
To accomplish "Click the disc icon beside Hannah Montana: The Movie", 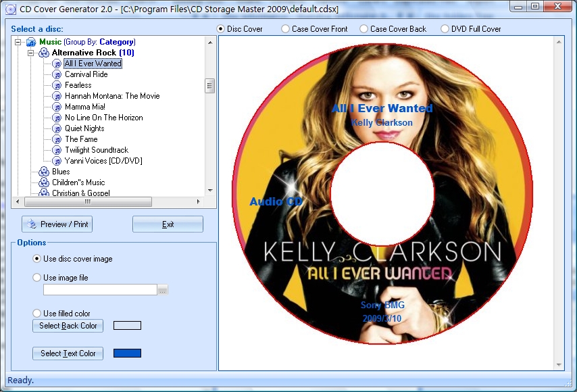I will pyautogui.click(x=57, y=96).
